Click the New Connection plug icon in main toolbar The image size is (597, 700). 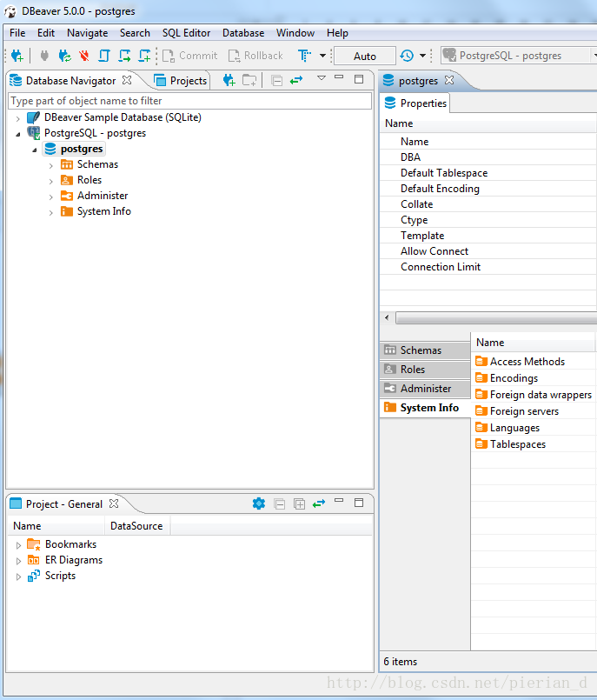coord(17,56)
